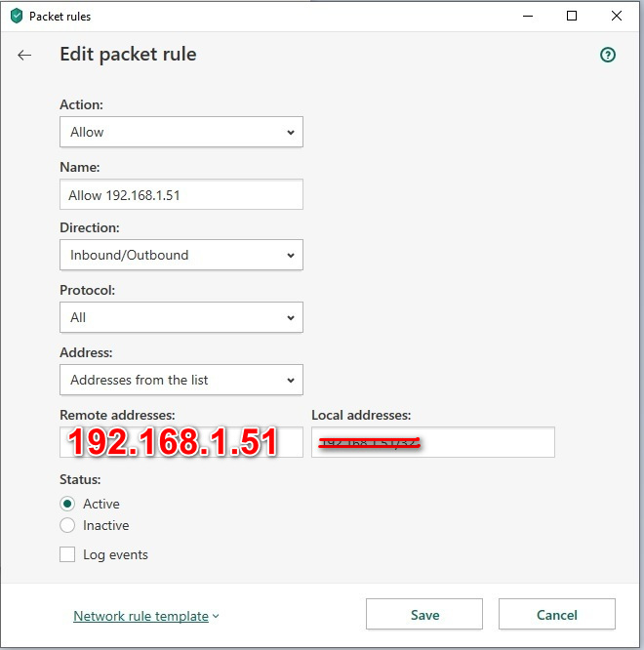Click the Name field Allow 192.168.1.51
This screenshot has width=644, height=650.
click(181, 194)
